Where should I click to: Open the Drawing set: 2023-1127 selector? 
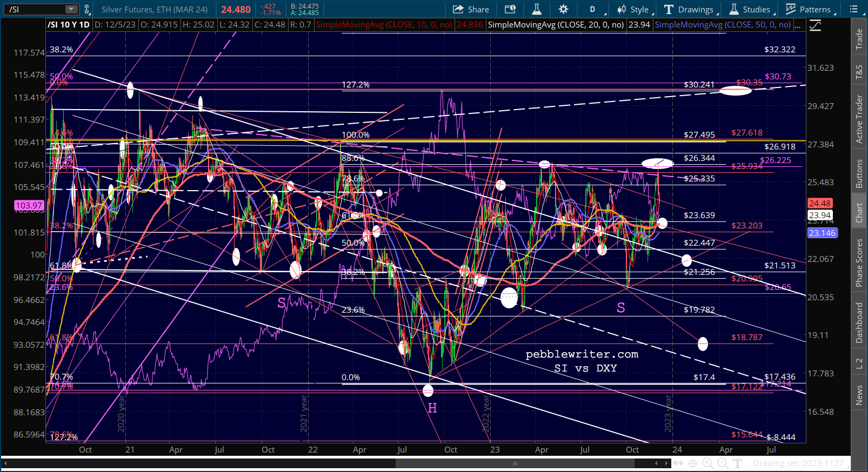point(798,463)
